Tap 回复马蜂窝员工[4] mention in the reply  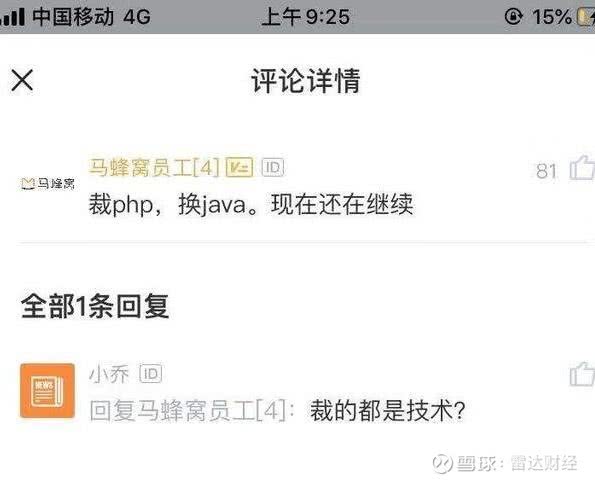click(x=191, y=411)
